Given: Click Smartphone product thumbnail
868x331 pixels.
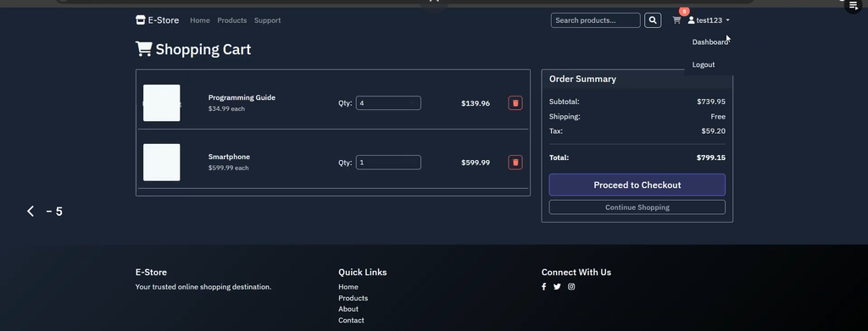Looking at the screenshot, I should click(x=162, y=163).
